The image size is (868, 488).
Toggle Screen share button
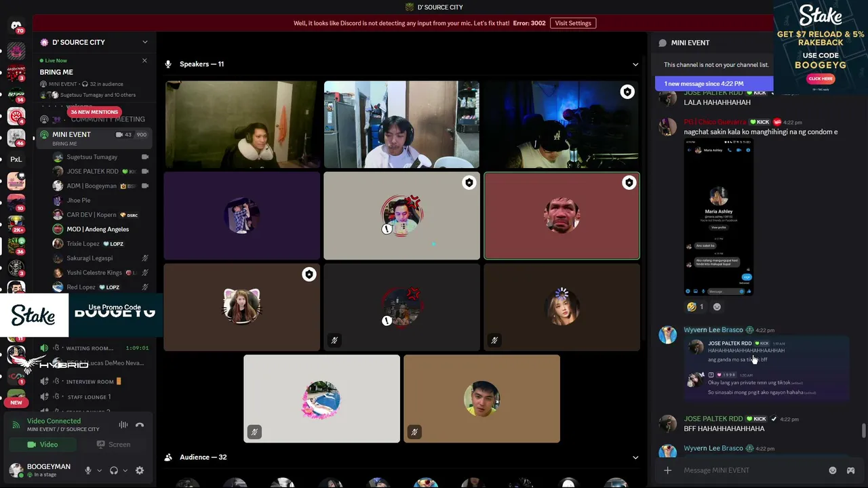[x=113, y=445]
